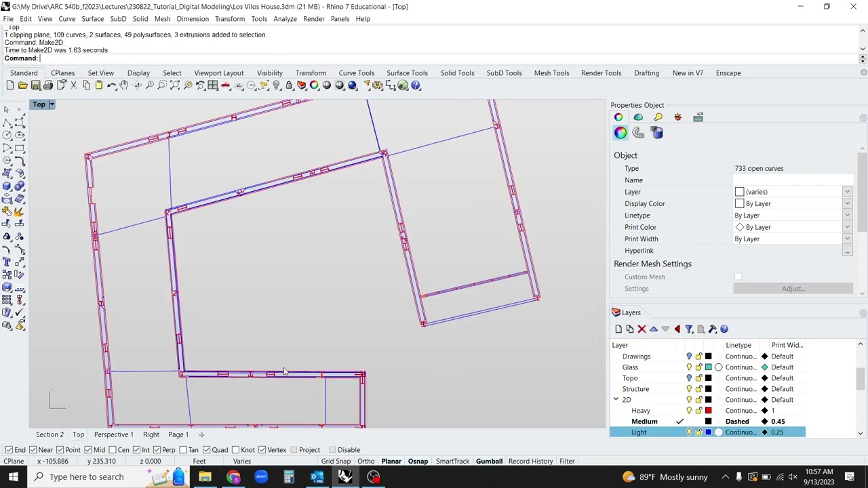
Task: Toggle Gumball in status bar
Action: click(x=489, y=462)
